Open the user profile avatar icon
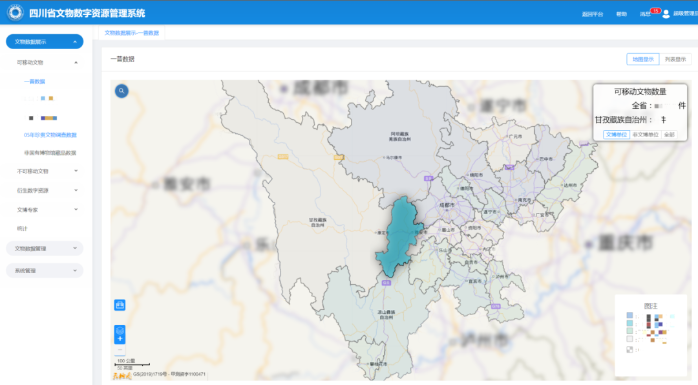Image resolution: width=698 pixels, height=385 pixels. coord(666,14)
